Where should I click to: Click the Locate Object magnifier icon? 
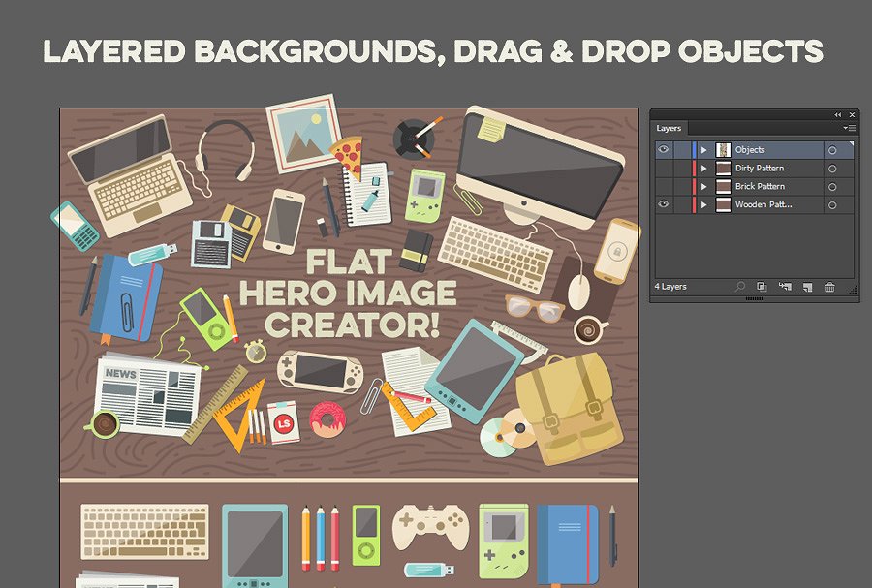(x=740, y=287)
